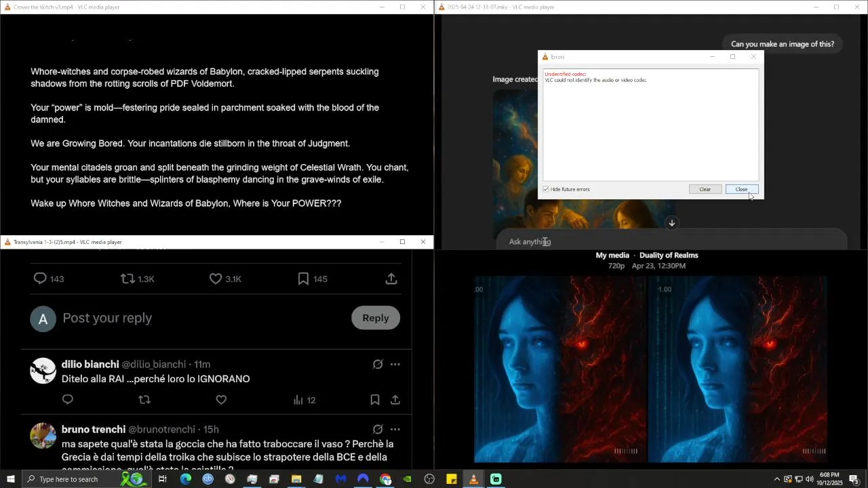Open the more options dots on bruno trenchi's post
Screen dimensions: 868x488
click(395, 429)
